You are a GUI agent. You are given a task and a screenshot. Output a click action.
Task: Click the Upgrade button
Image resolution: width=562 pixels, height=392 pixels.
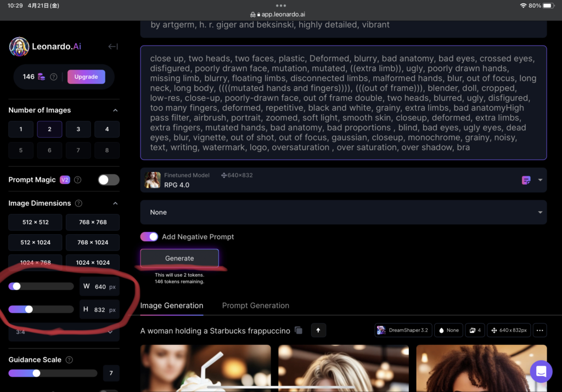86,77
